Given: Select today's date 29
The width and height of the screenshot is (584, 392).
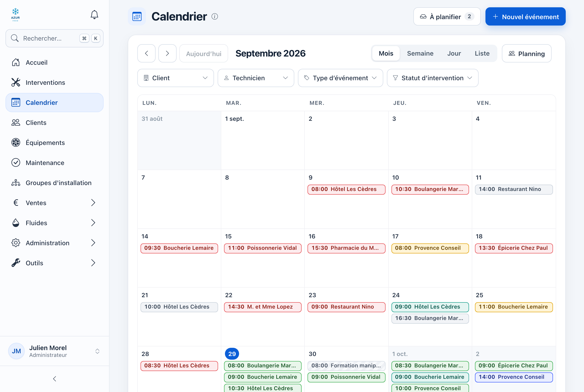Looking at the screenshot, I should point(232,354).
